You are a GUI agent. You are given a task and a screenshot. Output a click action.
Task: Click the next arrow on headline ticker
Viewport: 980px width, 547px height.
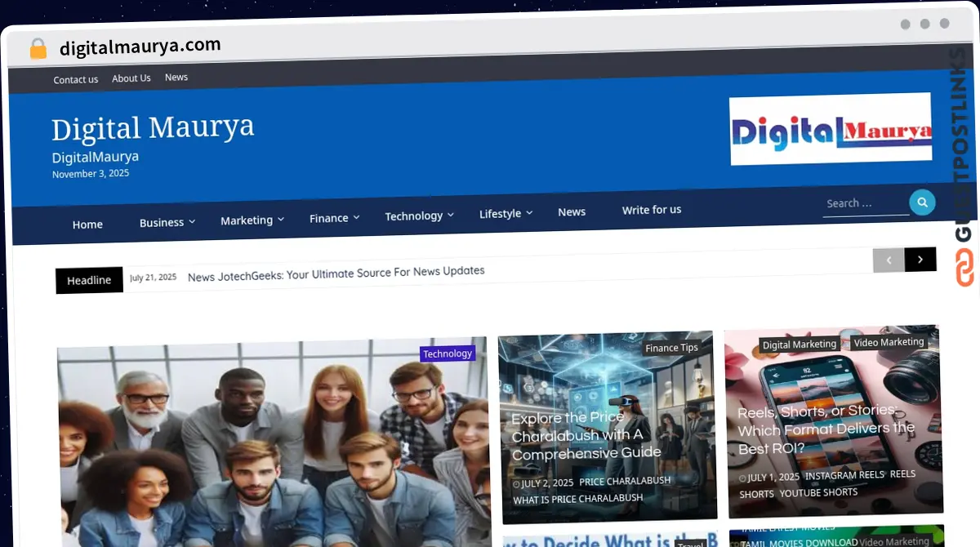point(920,259)
